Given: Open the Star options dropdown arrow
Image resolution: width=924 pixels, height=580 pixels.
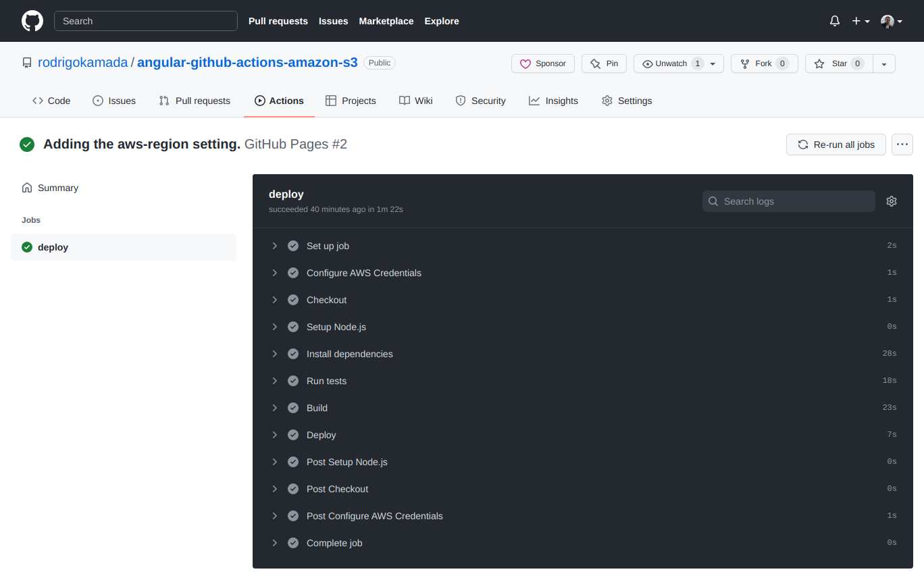Looking at the screenshot, I should point(883,63).
